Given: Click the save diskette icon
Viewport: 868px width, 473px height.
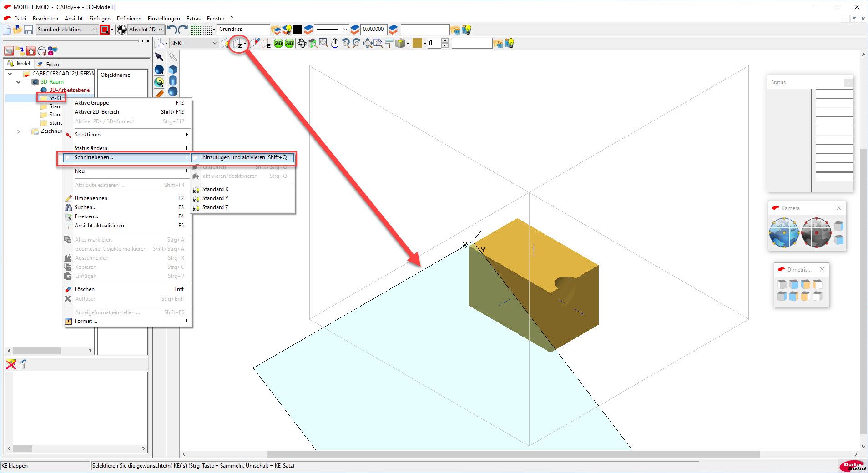Looking at the screenshot, I should pos(29,30).
